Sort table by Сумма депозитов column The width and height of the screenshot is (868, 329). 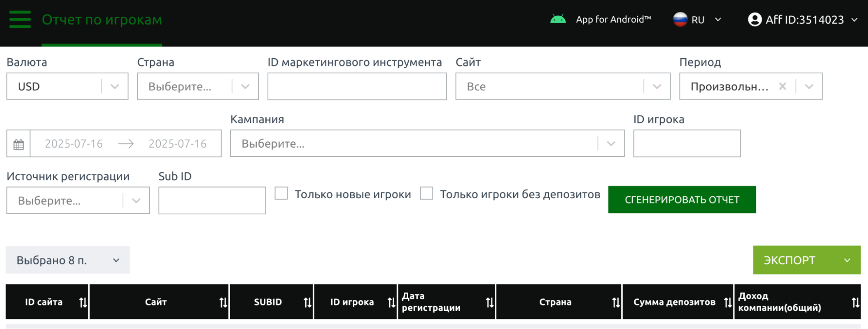[727, 302]
